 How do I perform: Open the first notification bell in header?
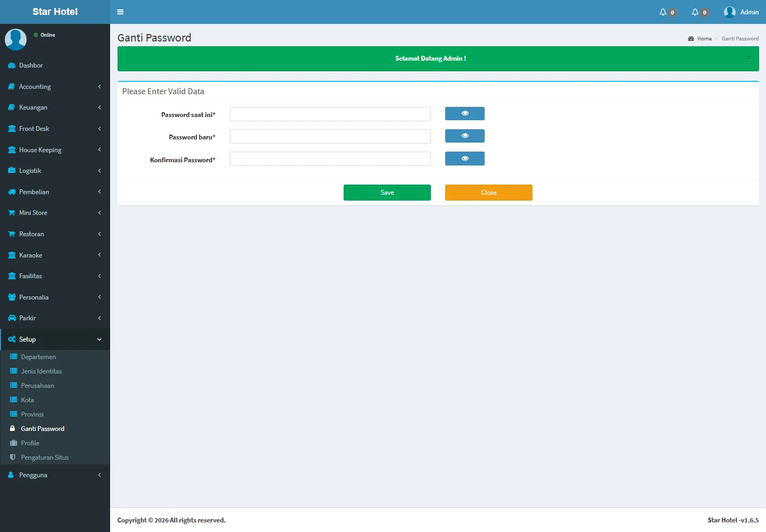(663, 12)
